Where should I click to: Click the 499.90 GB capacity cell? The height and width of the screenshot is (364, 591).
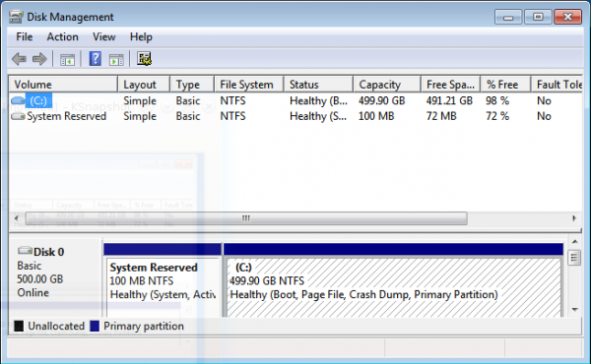381,100
